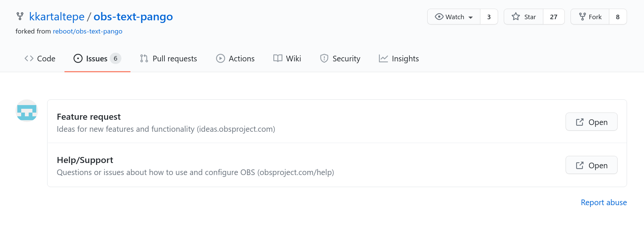Click the Security shield icon
The width and height of the screenshot is (644, 227).
tap(324, 58)
